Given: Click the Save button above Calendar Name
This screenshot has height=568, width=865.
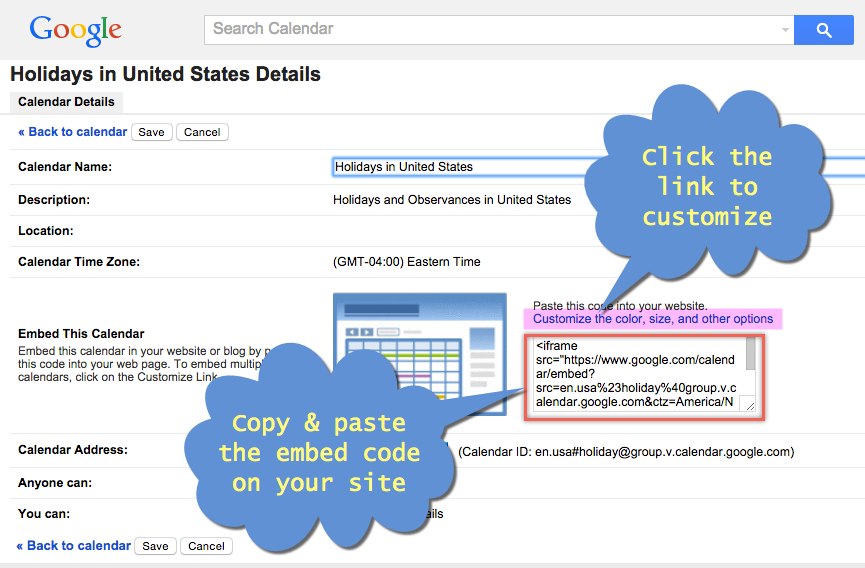Looking at the screenshot, I should point(152,132).
